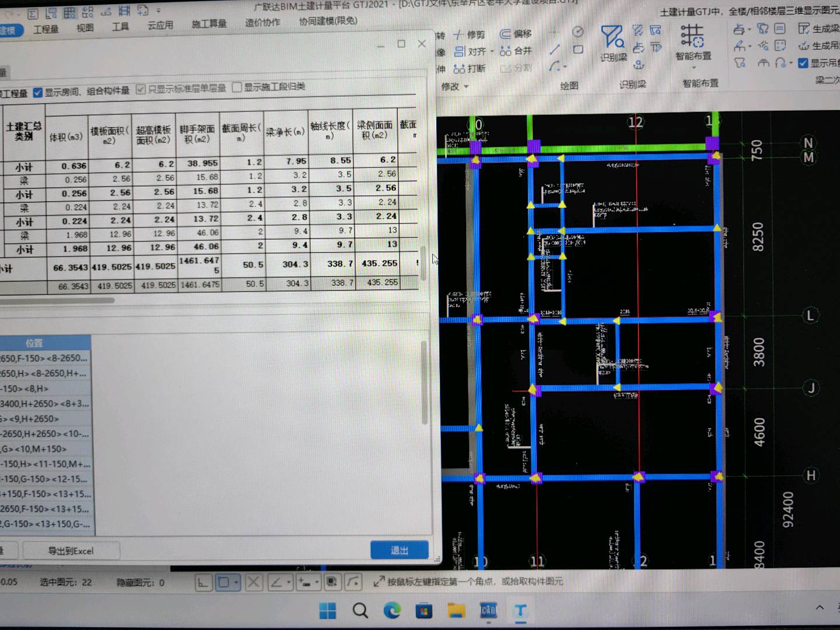Click the 导出到Excel button
The height and width of the screenshot is (630, 840).
[x=71, y=551]
